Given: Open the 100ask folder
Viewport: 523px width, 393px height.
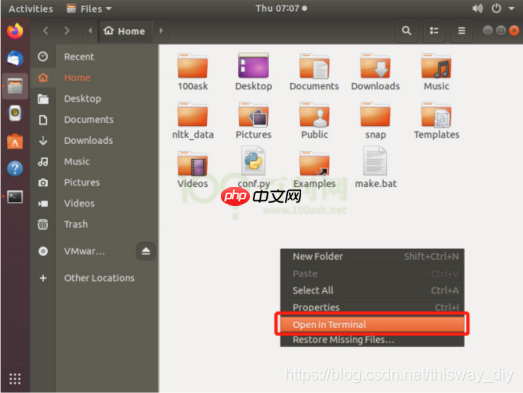Looking at the screenshot, I should 193,72.
